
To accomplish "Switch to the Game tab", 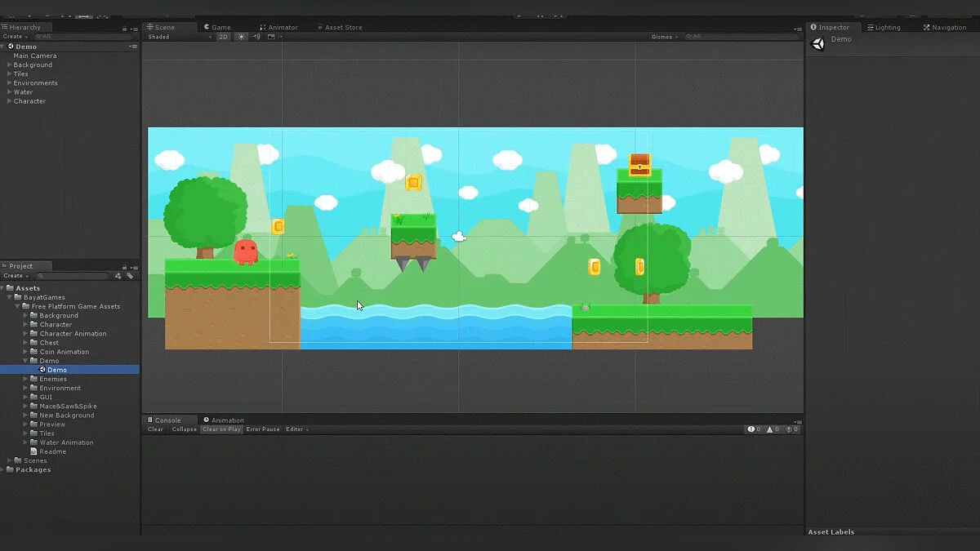I will click(x=217, y=27).
